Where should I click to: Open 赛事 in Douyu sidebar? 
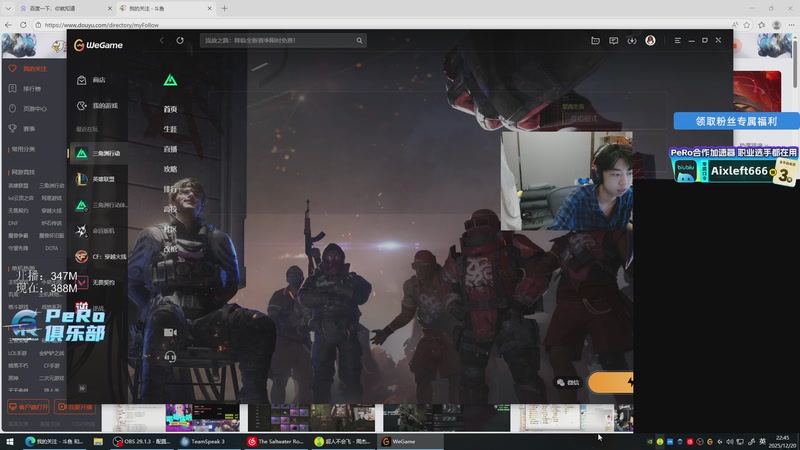(22, 129)
